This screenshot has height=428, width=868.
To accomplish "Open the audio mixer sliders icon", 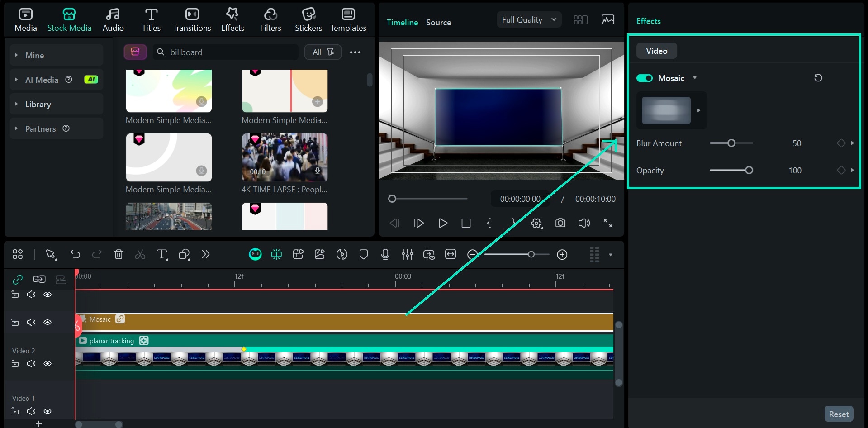I will tap(407, 254).
